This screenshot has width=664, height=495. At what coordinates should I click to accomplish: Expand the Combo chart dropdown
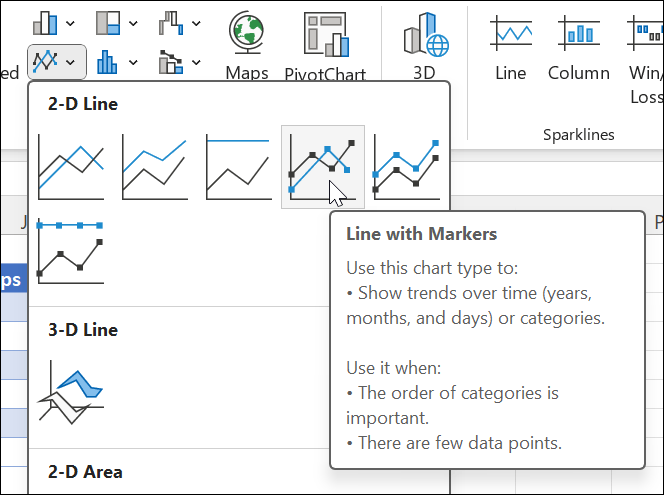click(x=194, y=63)
